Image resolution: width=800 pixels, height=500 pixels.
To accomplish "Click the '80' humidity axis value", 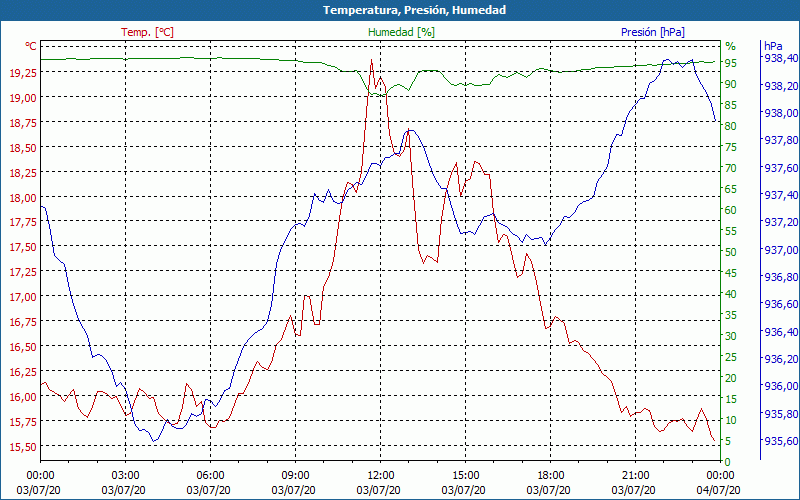I will [x=731, y=126].
